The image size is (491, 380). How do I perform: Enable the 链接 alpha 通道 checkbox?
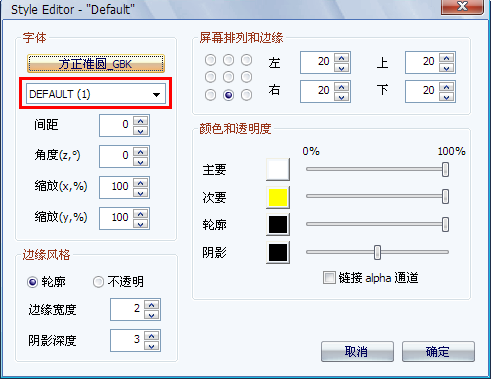(329, 278)
